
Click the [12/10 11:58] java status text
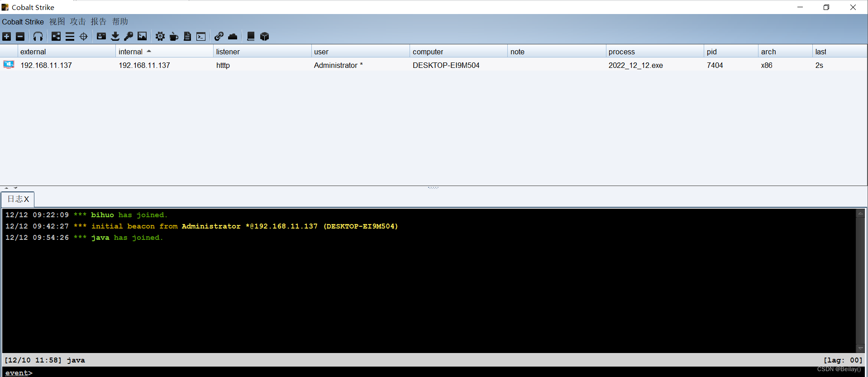(x=45, y=360)
